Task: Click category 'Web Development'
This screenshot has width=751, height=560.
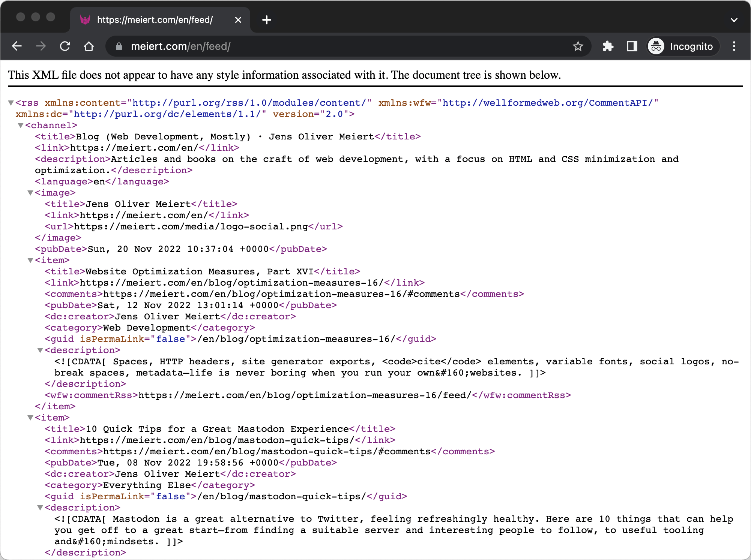Action: [x=150, y=328]
